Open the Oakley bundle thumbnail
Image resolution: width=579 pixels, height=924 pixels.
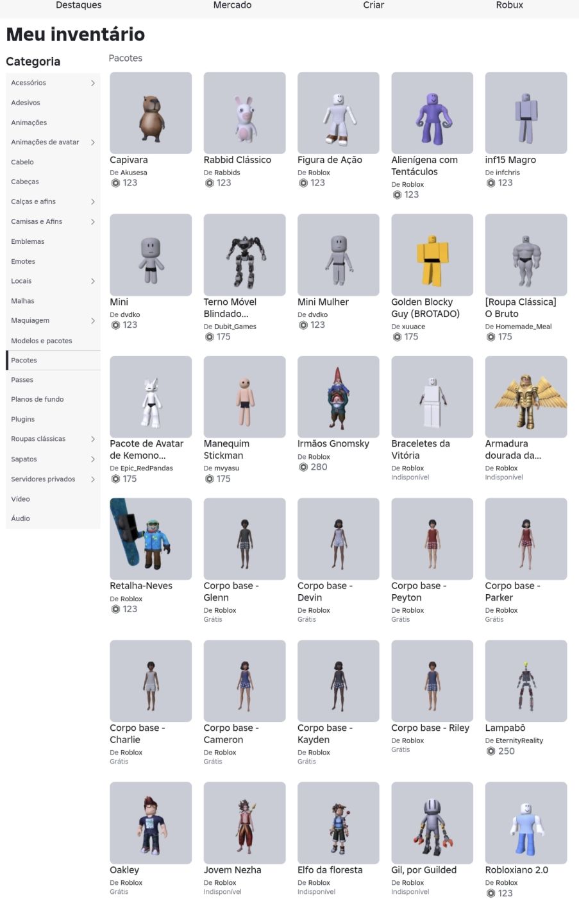coord(151,823)
